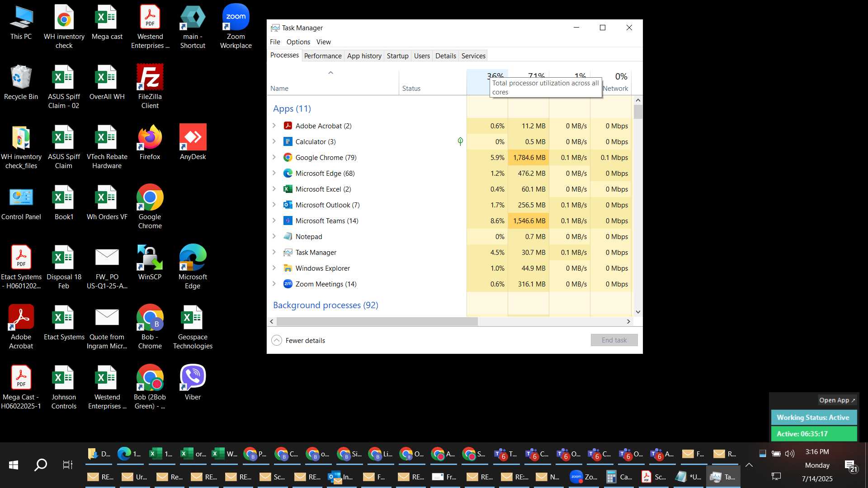Click the Background processes (92) heading
The width and height of the screenshot is (868, 488).
[x=325, y=305]
